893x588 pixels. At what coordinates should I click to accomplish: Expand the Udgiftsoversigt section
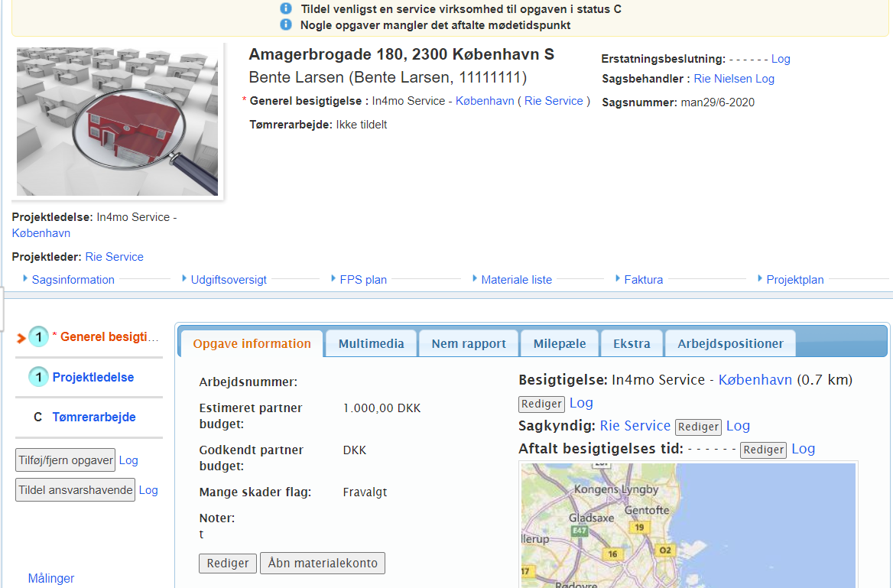[x=229, y=280]
